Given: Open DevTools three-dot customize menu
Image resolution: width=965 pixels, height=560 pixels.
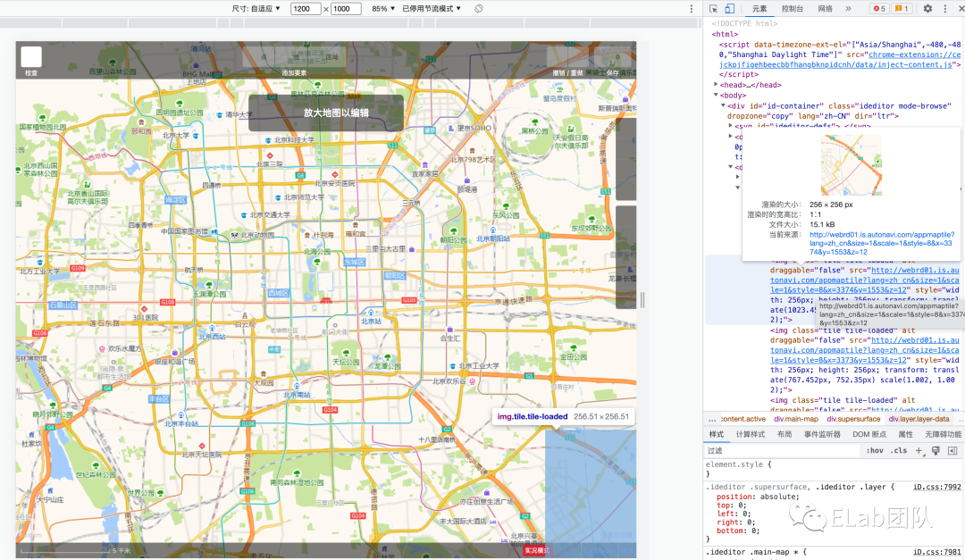Looking at the screenshot, I should coord(945,9).
